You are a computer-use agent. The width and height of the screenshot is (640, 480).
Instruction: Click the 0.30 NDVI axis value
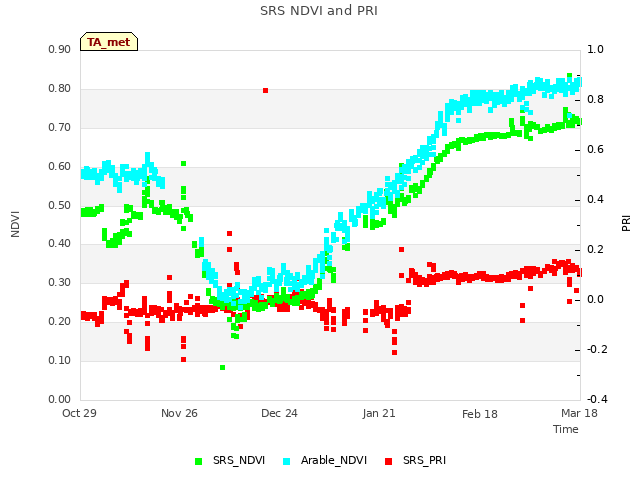tap(60, 282)
